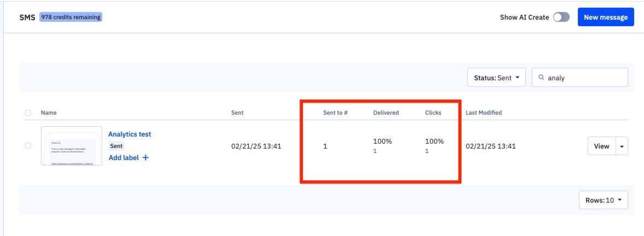Expand the arrow next to View button

point(622,146)
